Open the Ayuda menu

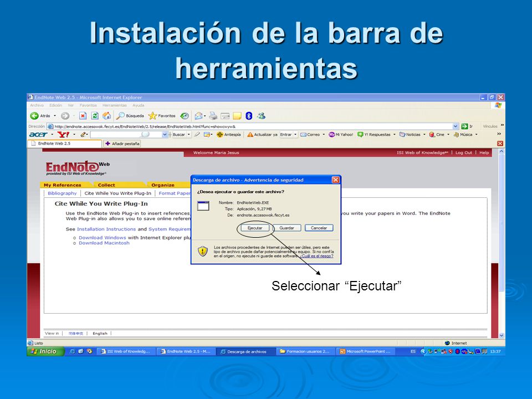point(139,105)
